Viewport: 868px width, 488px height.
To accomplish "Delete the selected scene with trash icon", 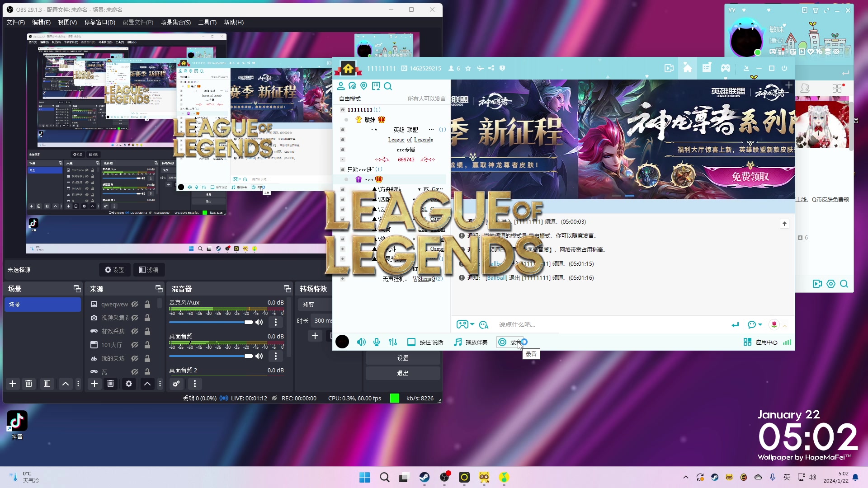I will pos(29,384).
